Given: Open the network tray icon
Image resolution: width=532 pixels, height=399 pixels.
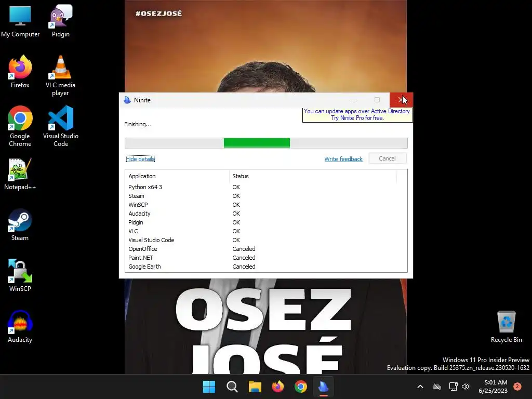Looking at the screenshot, I should (x=453, y=387).
